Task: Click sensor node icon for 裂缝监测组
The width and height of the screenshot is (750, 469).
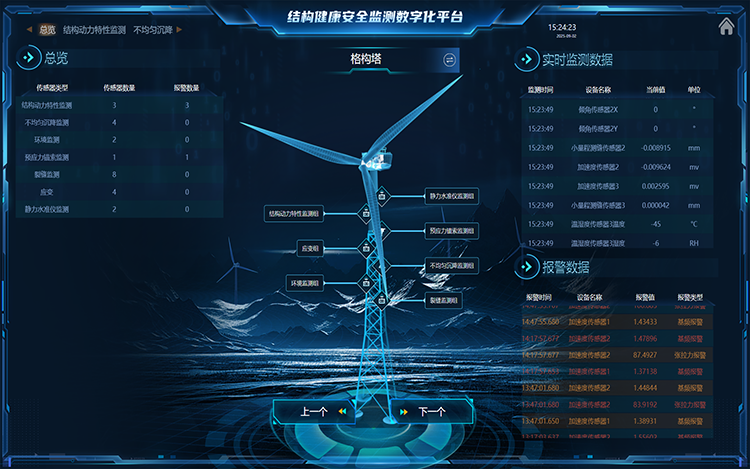Action: coord(383,300)
